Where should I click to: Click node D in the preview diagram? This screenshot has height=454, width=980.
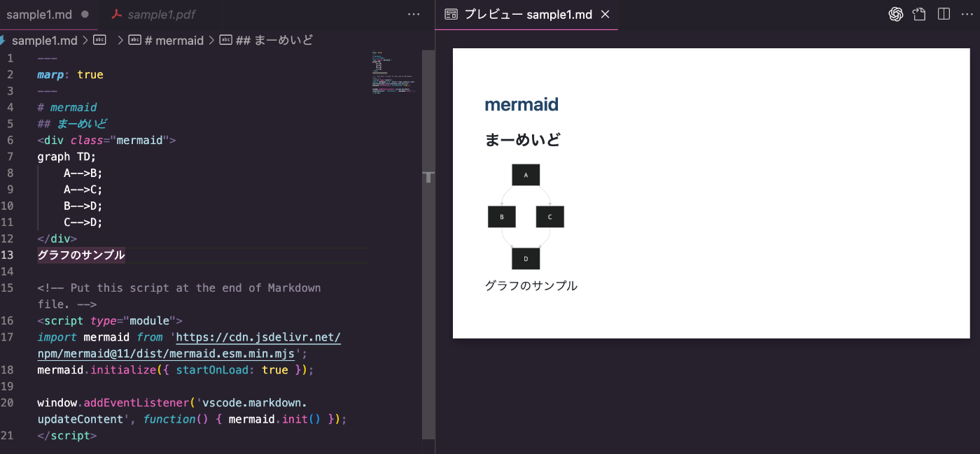(x=526, y=259)
